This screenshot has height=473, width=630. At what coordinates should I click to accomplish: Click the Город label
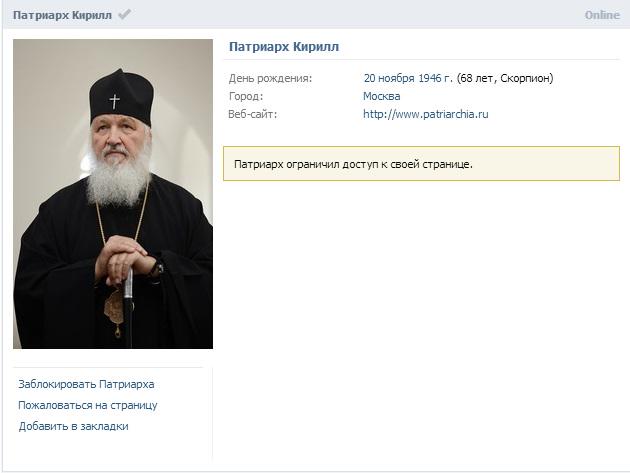point(246,96)
